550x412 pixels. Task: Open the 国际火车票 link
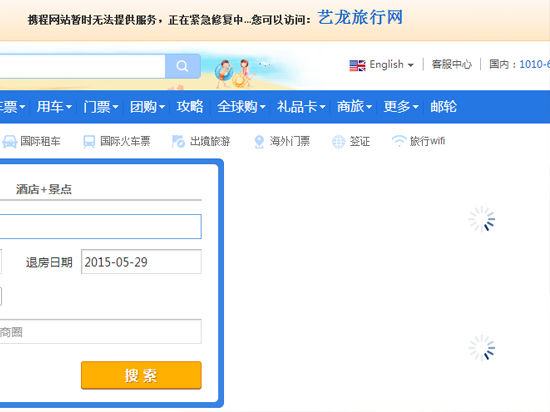click(x=125, y=141)
